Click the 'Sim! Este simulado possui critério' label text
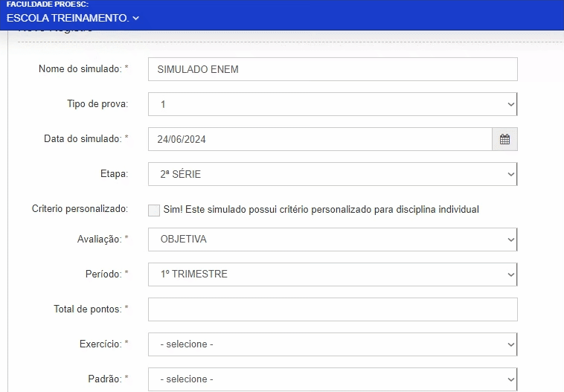This screenshot has height=392, width=564. click(321, 209)
